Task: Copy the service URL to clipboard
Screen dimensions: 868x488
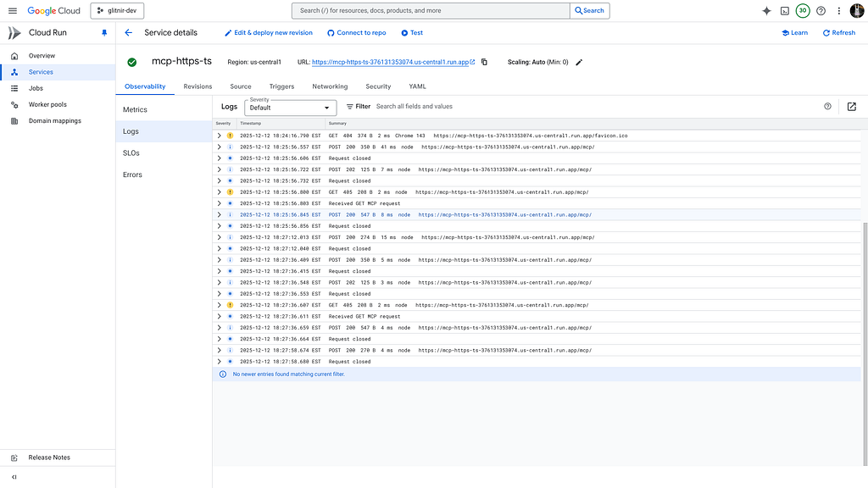Action: click(484, 62)
